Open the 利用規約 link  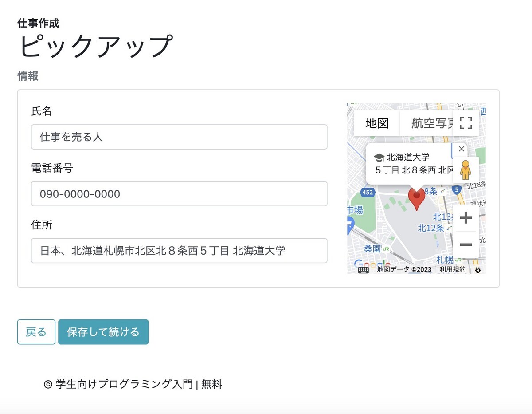[452, 269]
